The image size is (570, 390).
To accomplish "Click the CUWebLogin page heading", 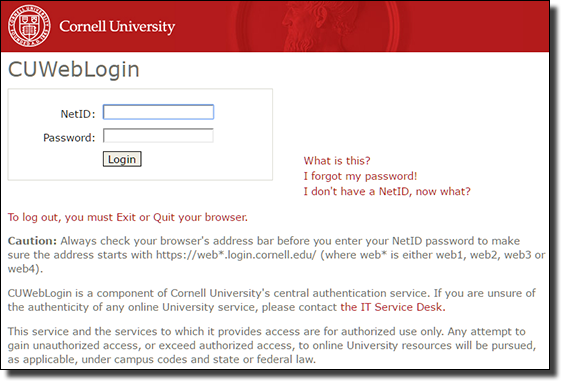I will 74,69.
